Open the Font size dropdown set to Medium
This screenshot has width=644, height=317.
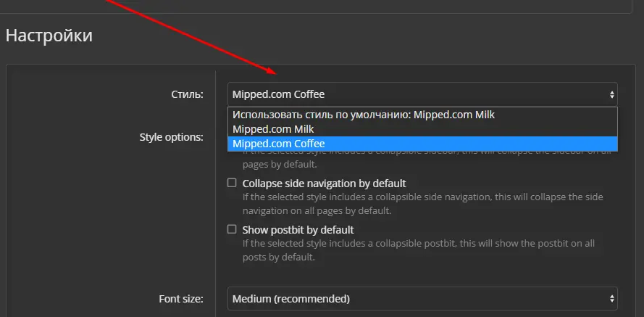(422, 298)
